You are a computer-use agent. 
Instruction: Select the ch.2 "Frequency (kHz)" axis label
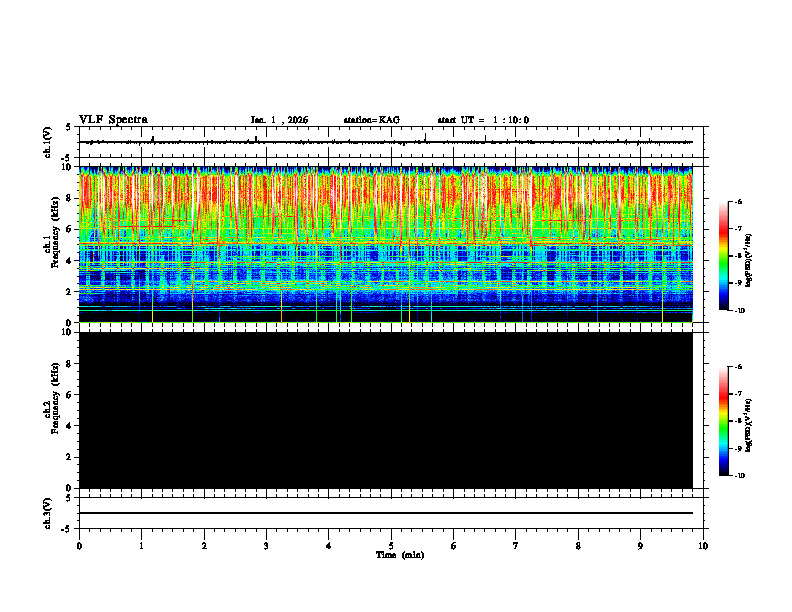click(55, 398)
